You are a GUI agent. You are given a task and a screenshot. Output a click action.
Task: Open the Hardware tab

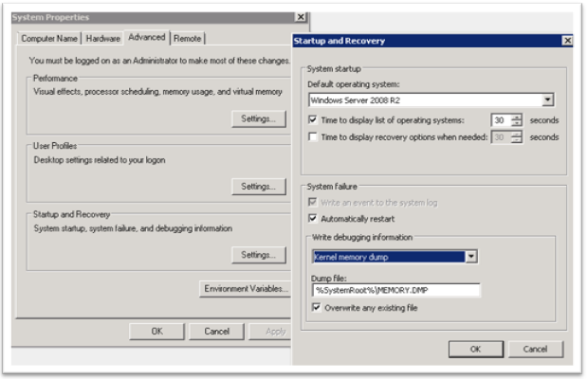103,39
